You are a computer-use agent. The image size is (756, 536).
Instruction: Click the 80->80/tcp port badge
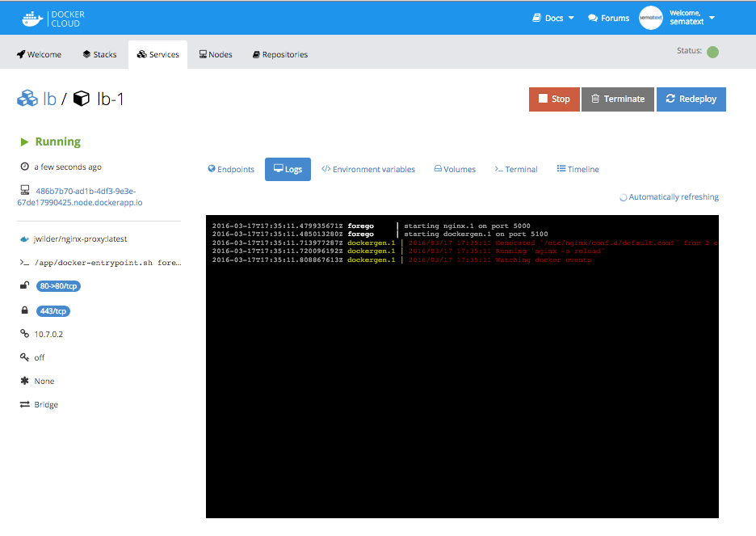click(58, 286)
